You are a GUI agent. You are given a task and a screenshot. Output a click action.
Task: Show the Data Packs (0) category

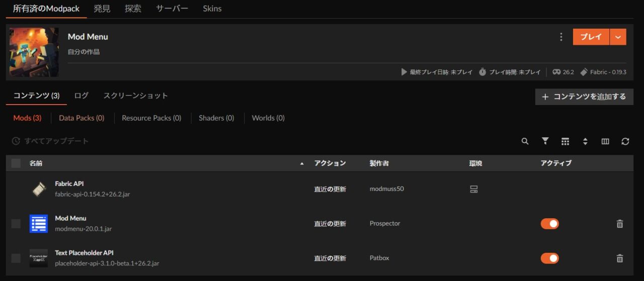coord(82,118)
